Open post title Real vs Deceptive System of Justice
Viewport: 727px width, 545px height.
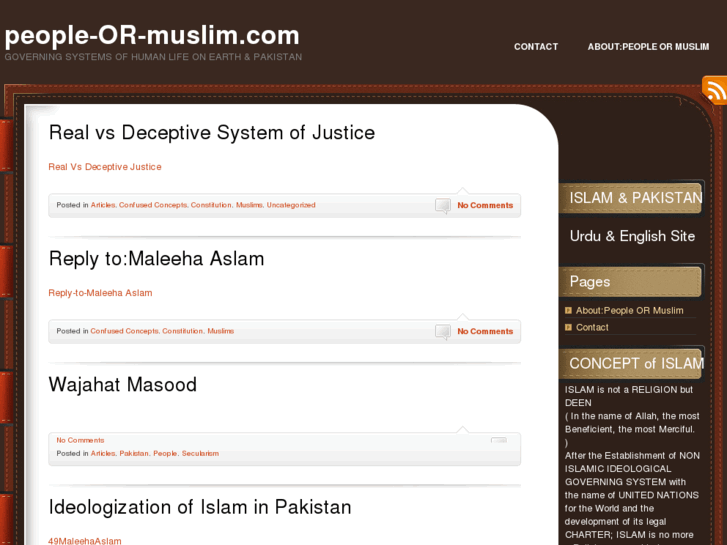point(212,133)
